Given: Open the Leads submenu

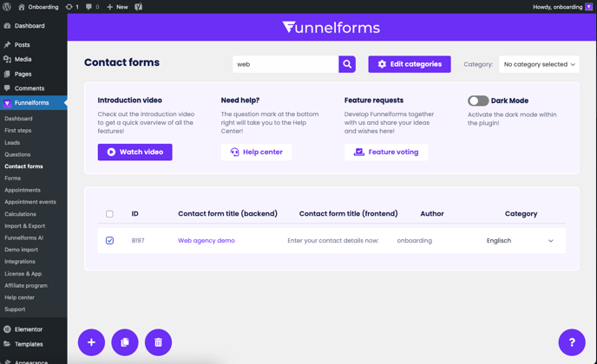Looking at the screenshot, I should [x=12, y=143].
